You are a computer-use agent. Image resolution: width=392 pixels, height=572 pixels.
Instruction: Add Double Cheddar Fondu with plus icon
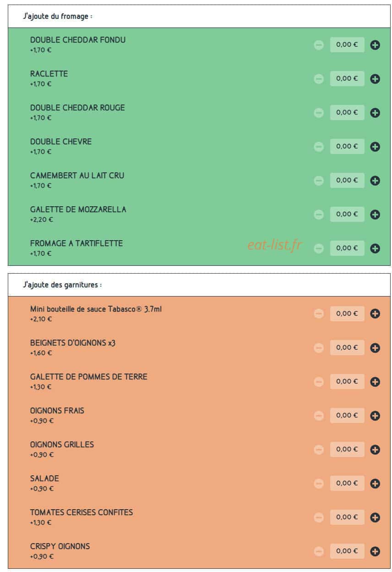375,45
